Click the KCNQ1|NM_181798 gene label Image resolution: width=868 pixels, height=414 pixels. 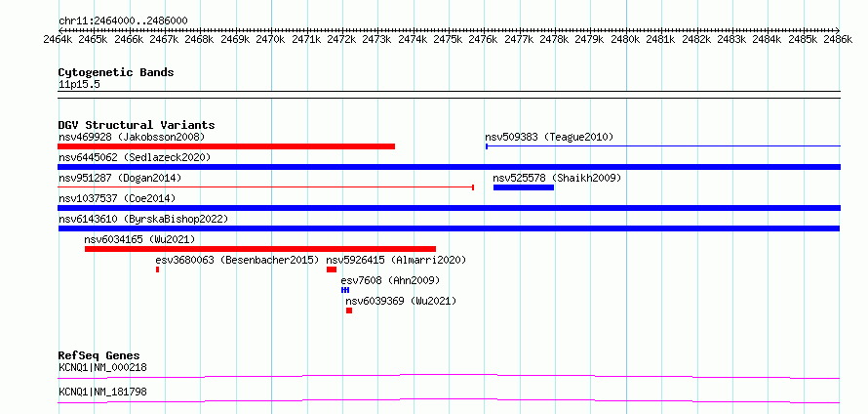(x=102, y=393)
